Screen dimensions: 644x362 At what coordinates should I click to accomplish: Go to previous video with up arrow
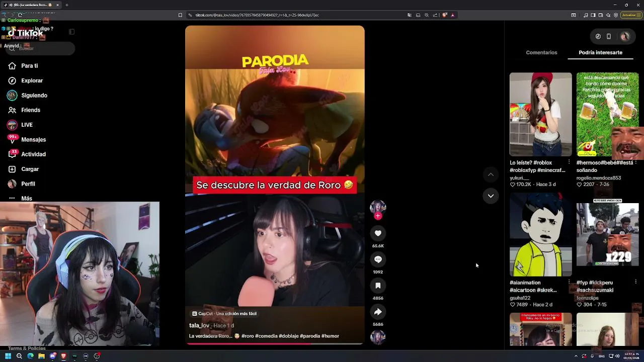pyautogui.click(x=491, y=174)
